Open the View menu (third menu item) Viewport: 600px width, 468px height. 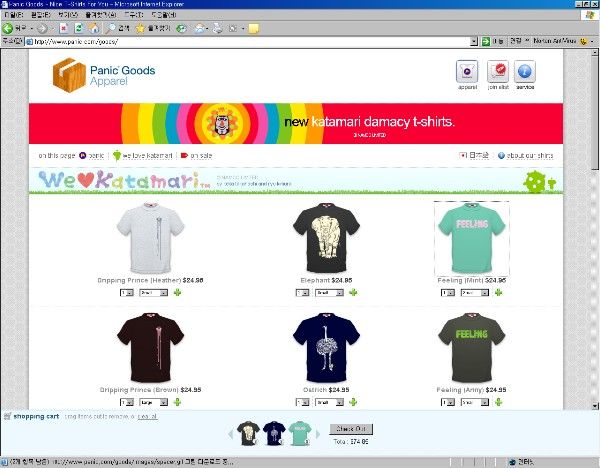68,15
